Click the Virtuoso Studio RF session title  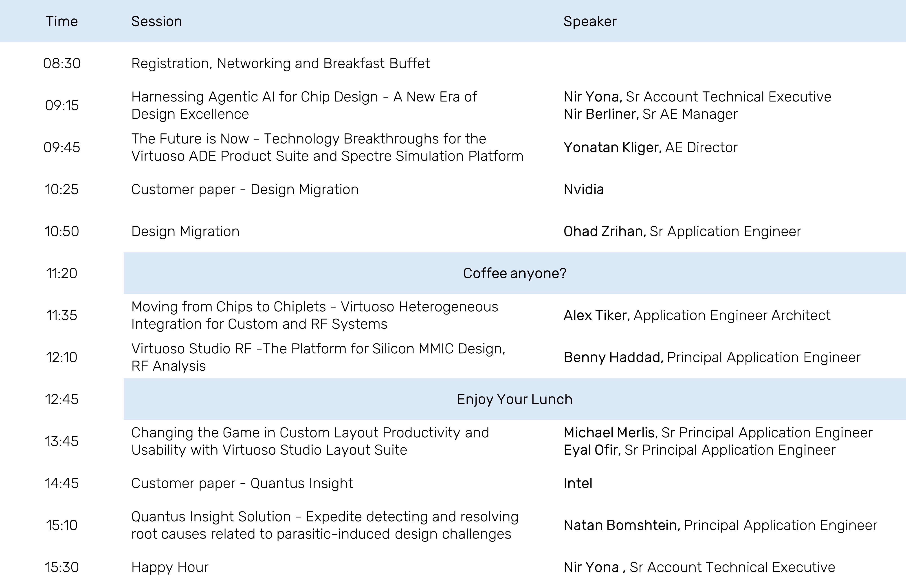(x=318, y=357)
